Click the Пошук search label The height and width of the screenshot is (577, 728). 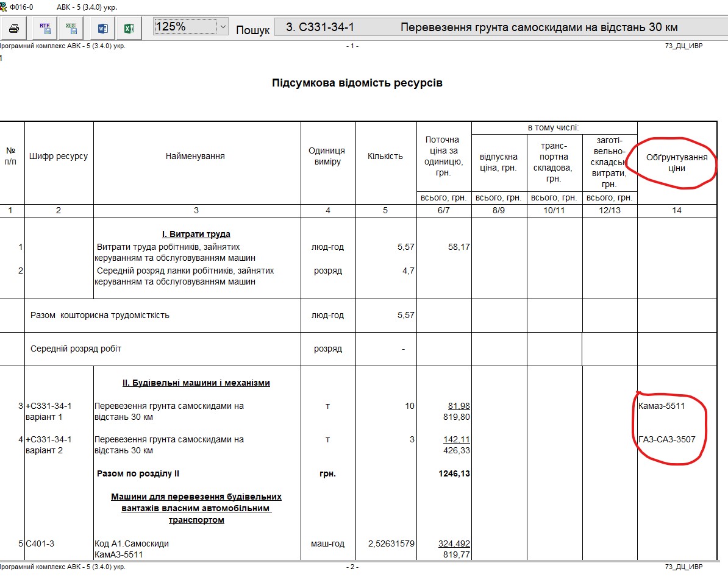point(252,30)
